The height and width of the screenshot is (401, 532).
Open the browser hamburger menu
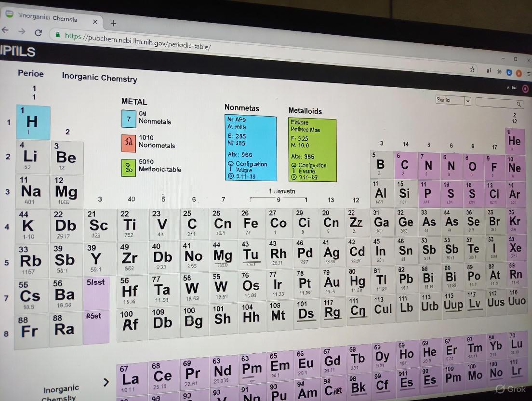(x=529, y=73)
